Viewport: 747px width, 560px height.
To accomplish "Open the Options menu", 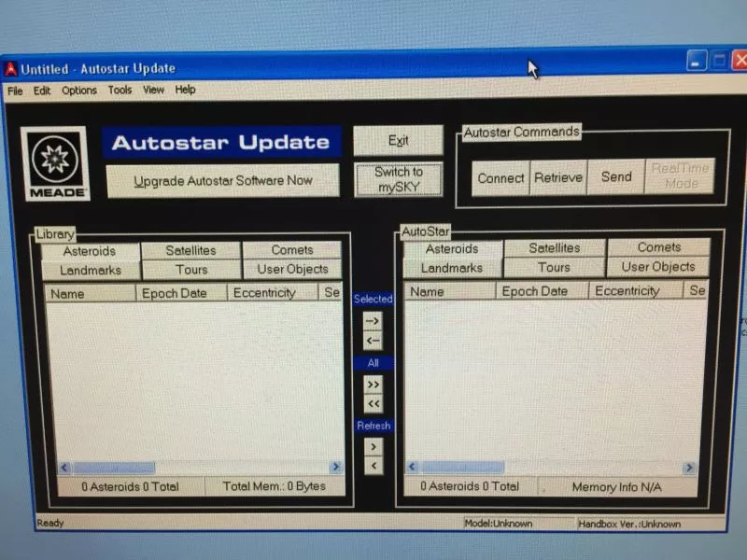I will coord(79,90).
